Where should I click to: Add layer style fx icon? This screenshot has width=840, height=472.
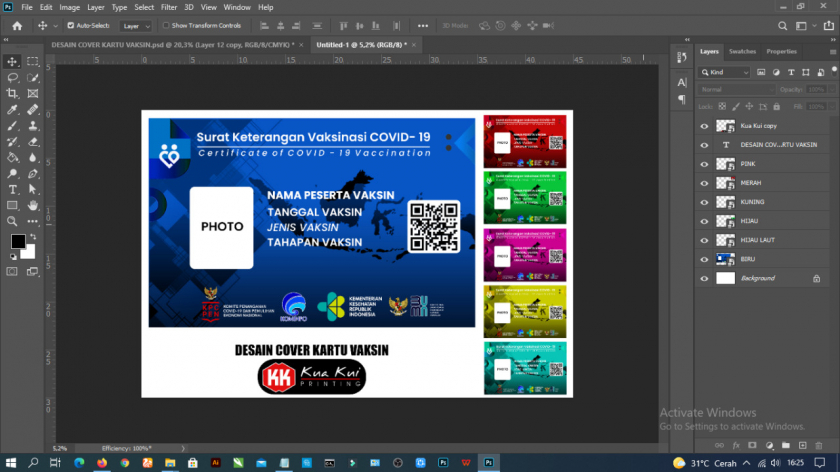(736, 445)
